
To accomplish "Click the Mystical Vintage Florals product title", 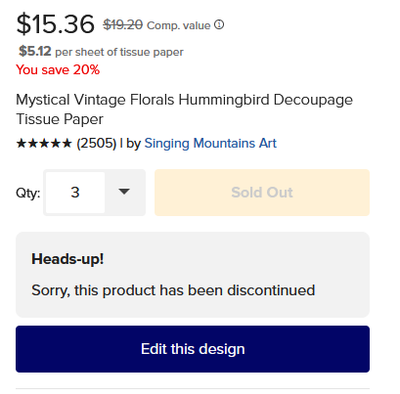I will (x=184, y=109).
